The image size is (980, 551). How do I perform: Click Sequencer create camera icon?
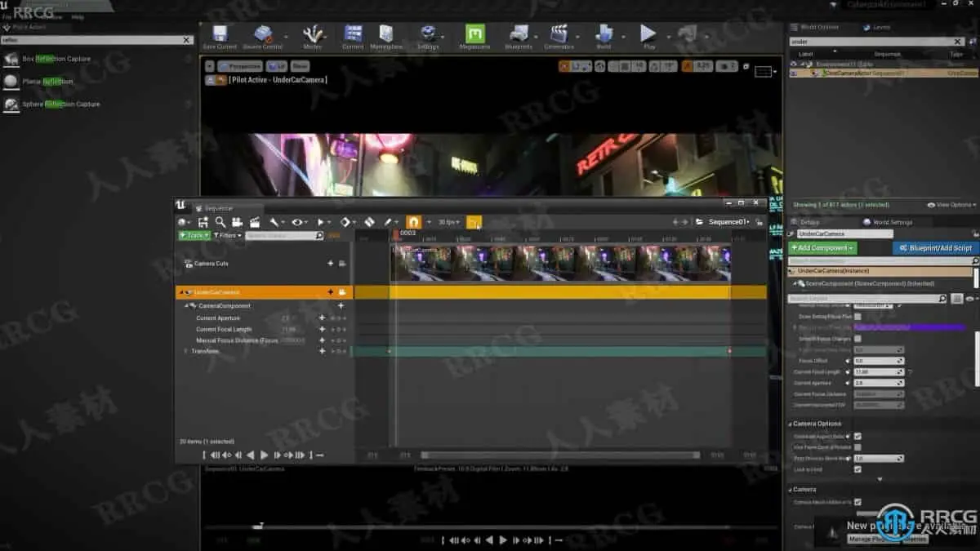tap(237, 222)
